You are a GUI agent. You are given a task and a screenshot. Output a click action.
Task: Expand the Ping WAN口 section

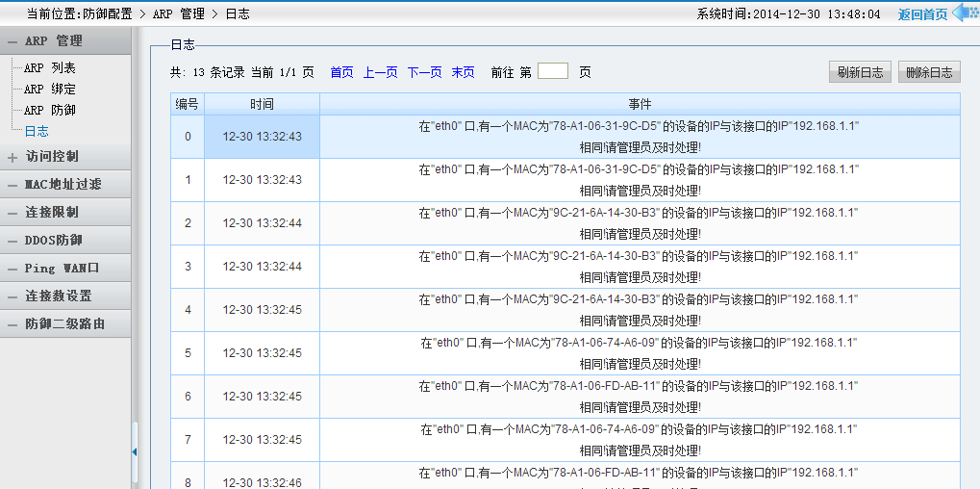tap(62, 269)
